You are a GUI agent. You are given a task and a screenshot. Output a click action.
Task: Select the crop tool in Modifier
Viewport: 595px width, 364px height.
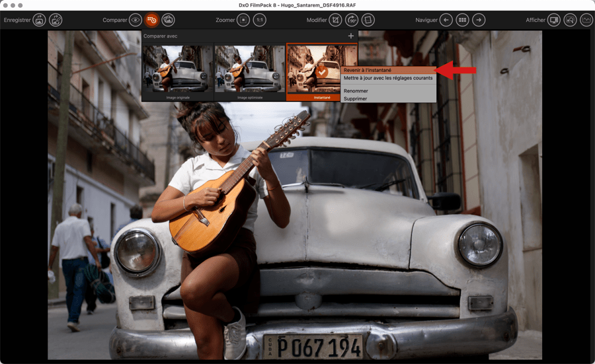coord(336,20)
